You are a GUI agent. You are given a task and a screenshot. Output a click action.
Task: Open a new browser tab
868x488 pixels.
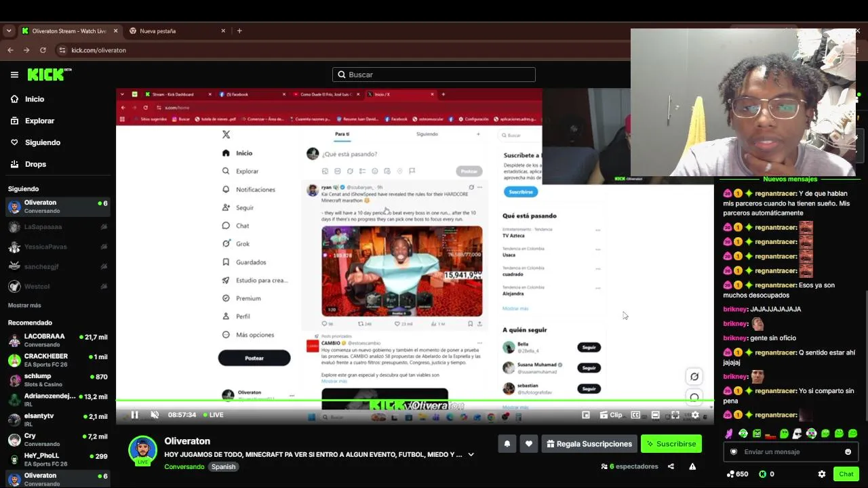[x=239, y=30]
